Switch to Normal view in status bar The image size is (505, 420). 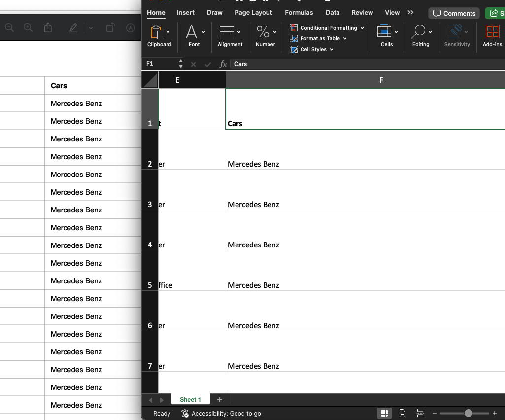click(x=384, y=413)
